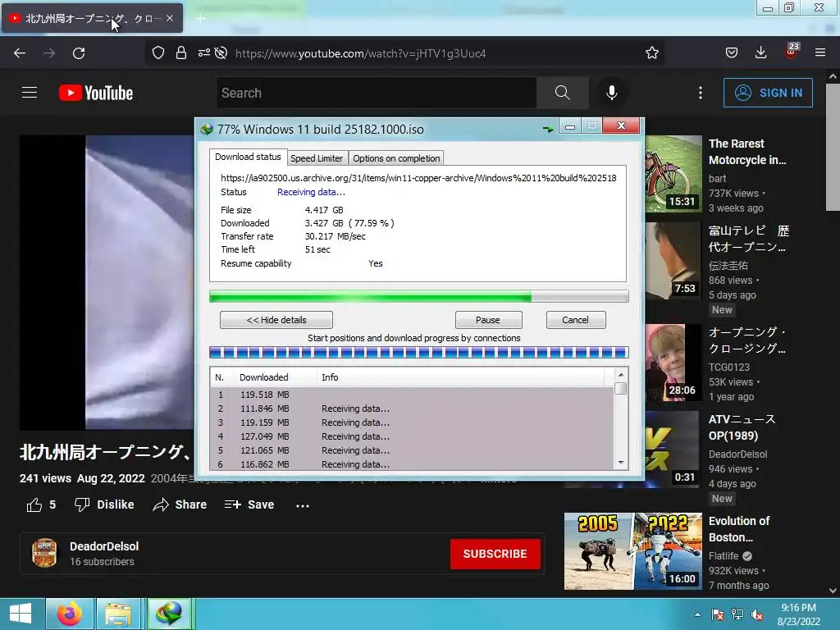Reload the YouTube page
Screen dimensions: 840x630
point(79,53)
